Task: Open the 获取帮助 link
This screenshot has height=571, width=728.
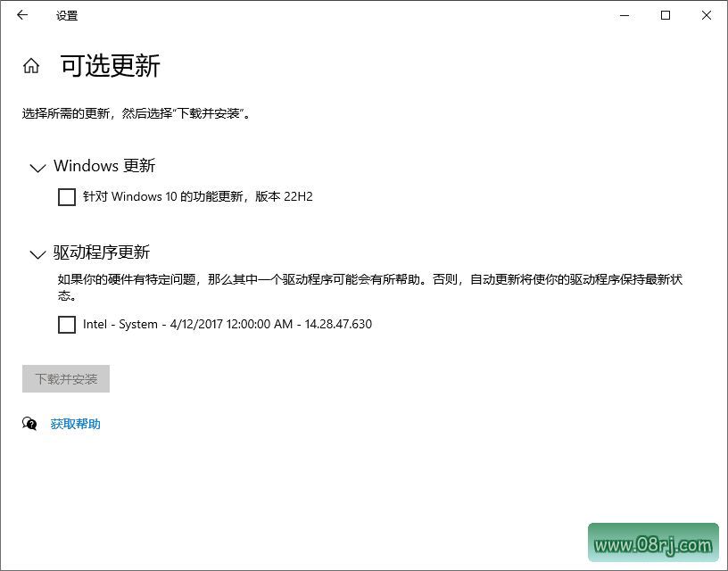Action: [x=75, y=424]
